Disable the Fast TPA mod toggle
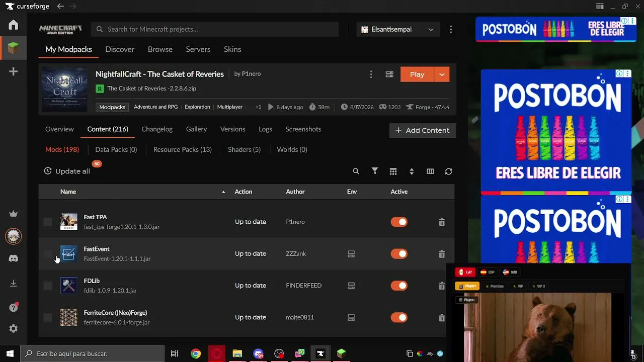 (x=399, y=222)
